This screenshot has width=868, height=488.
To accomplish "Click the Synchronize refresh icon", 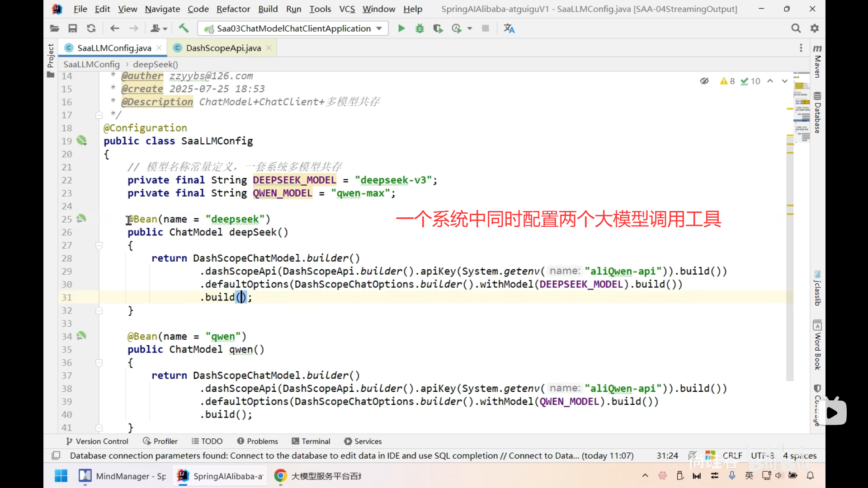I will click(91, 28).
